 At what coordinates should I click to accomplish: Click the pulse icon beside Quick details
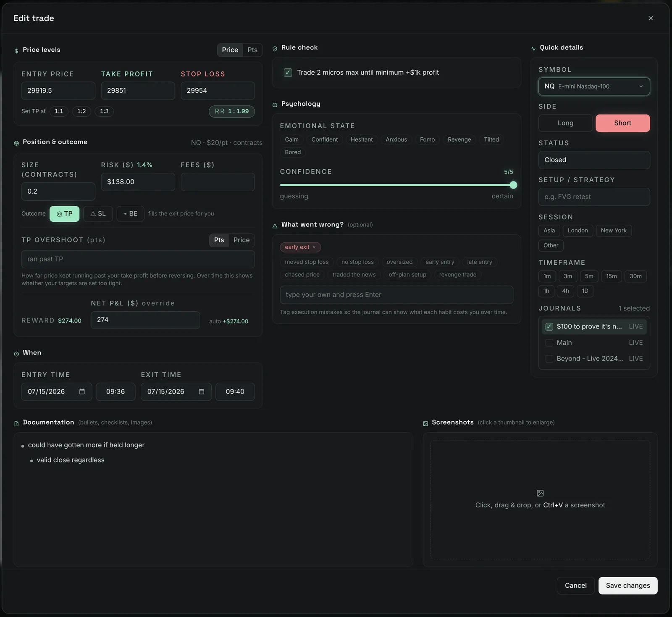(533, 49)
